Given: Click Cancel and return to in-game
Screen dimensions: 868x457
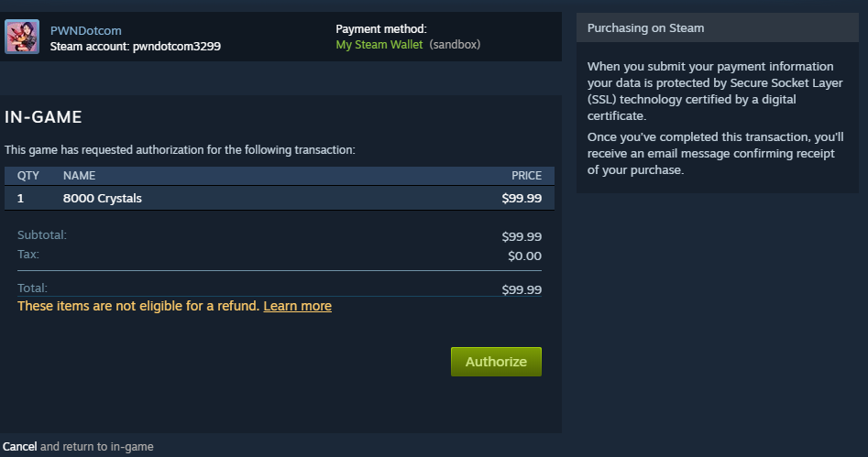Looking at the screenshot, I should 20,447.
